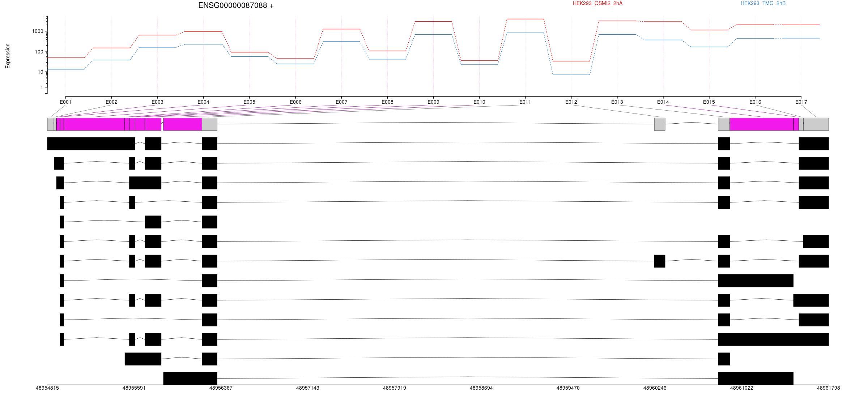Screen dimensions: 868x394
Task: Click the isolated gray exon box in gene model middle
Action: tap(660, 124)
